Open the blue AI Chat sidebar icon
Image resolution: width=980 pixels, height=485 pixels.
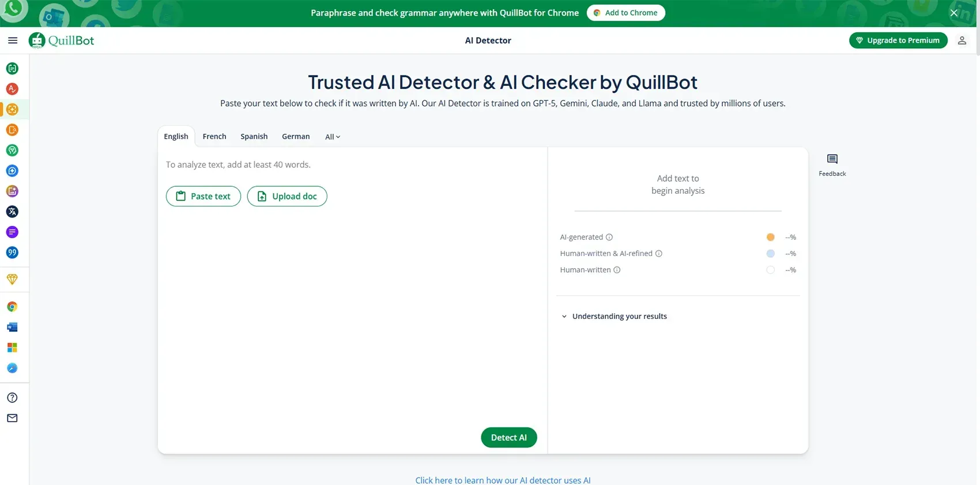(12, 171)
